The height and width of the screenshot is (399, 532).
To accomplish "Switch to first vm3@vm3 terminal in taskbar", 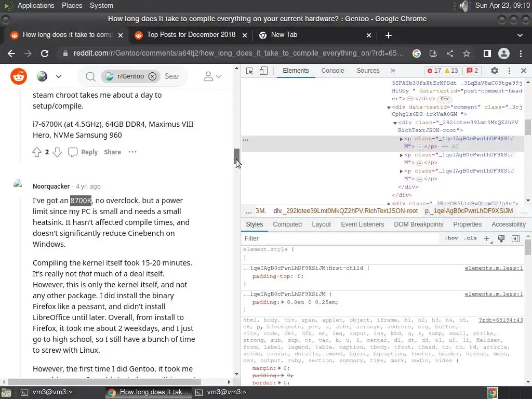I will pyautogui.click(x=46, y=392).
